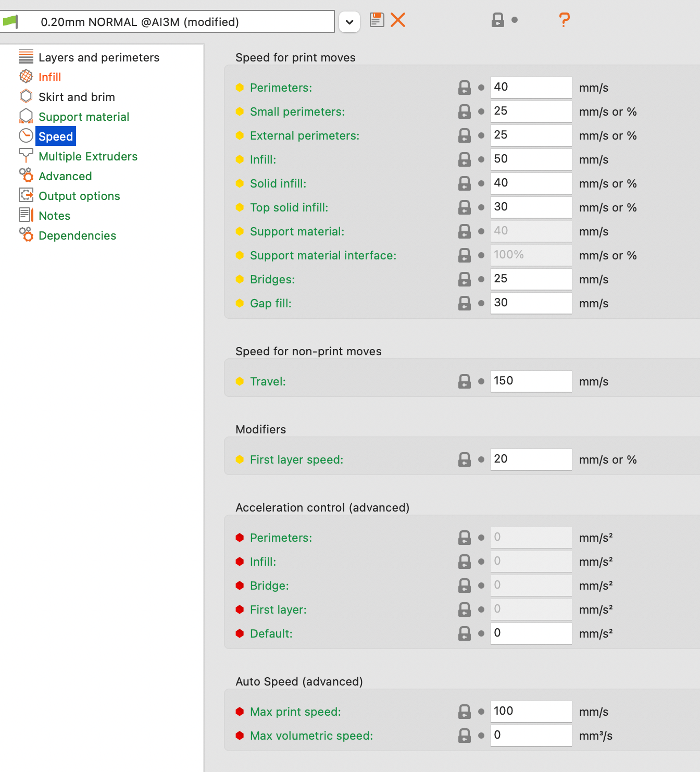The height and width of the screenshot is (772, 700).
Task: Toggle the lock beside First layer speed
Action: point(465,459)
